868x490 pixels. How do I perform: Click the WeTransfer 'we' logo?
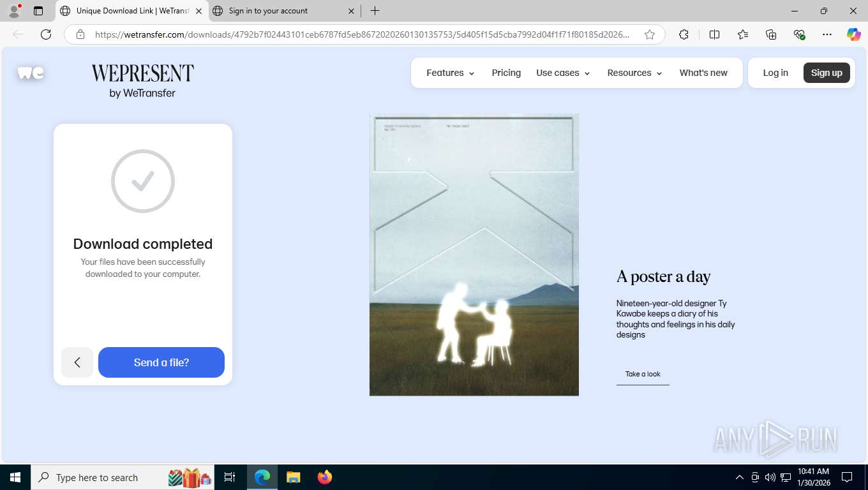31,73
